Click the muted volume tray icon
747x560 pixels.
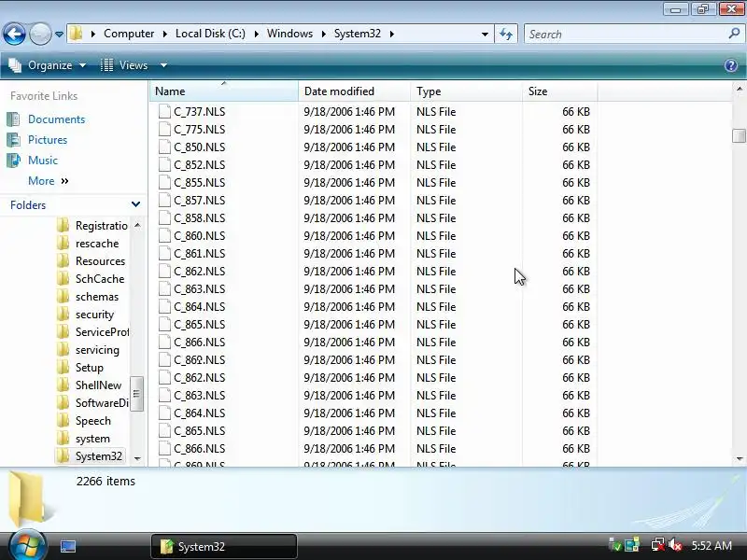tap(675, 545)
